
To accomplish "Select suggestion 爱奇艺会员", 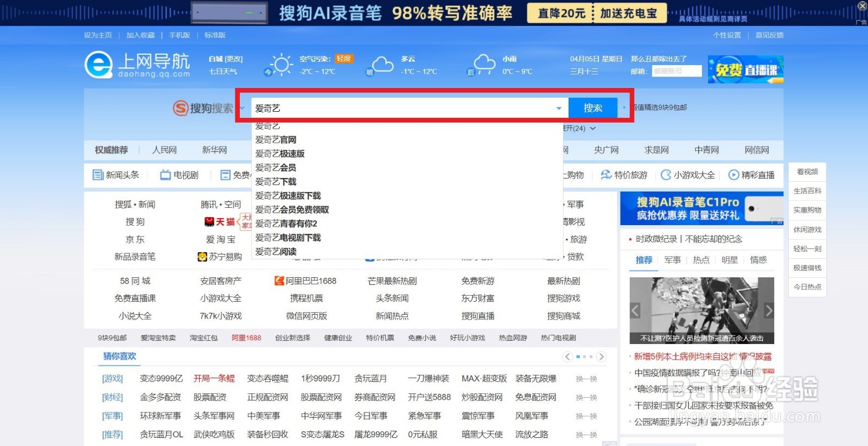I will tap(276, 168).
